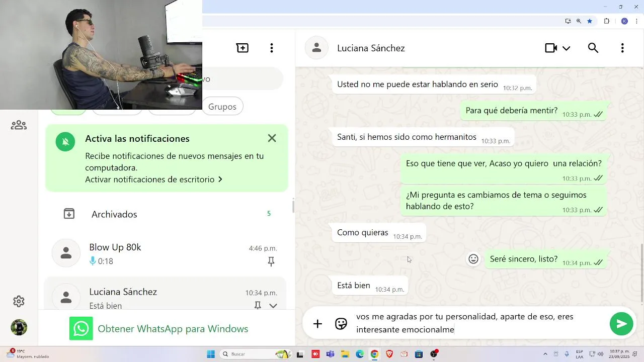This screenshot has width=644, height=362.
Task: Open File Explorer from the taskbar
Action: [345, 354]
